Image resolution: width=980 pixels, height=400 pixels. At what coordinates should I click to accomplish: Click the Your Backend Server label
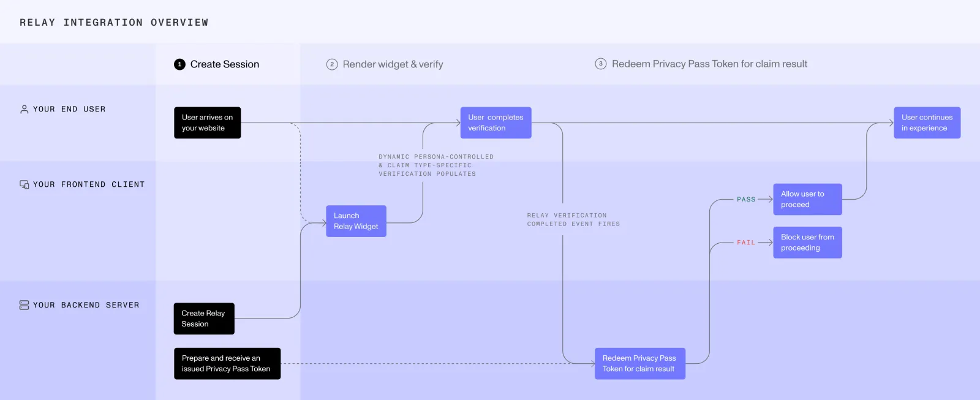tap(86, 305)
